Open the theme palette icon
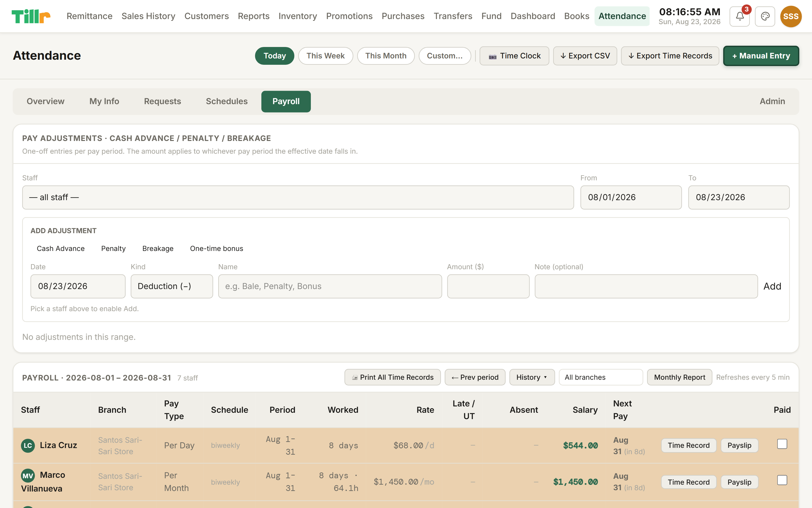 765,16
